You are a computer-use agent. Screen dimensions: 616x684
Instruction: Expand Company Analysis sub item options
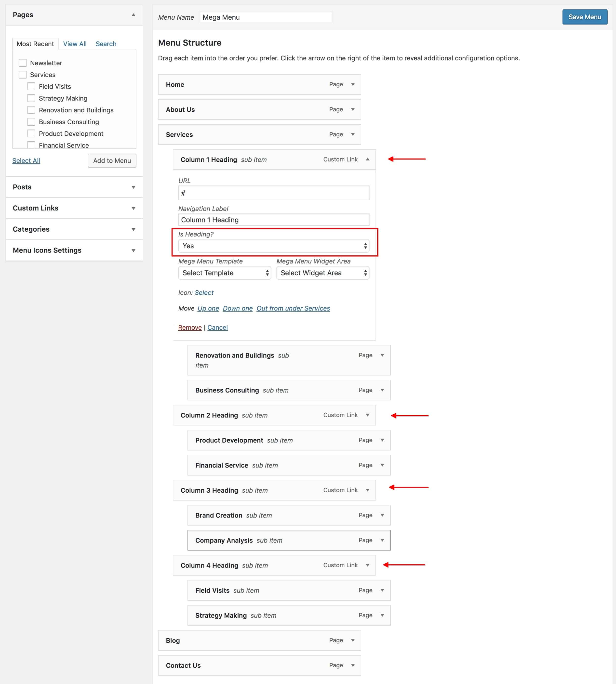(x=382, y=540)
